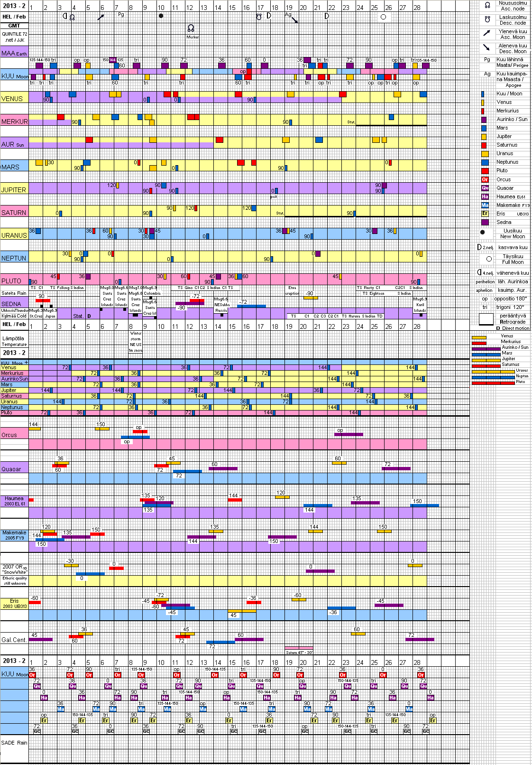This screenshot has height=765, width=532.
Task: Click the VENUS row label
Action: coord(12,99)
